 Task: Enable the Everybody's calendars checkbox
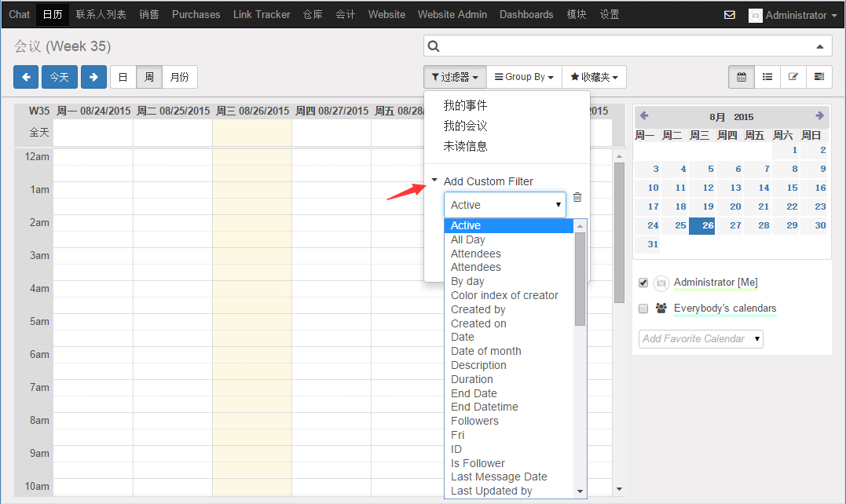[643, 309]
